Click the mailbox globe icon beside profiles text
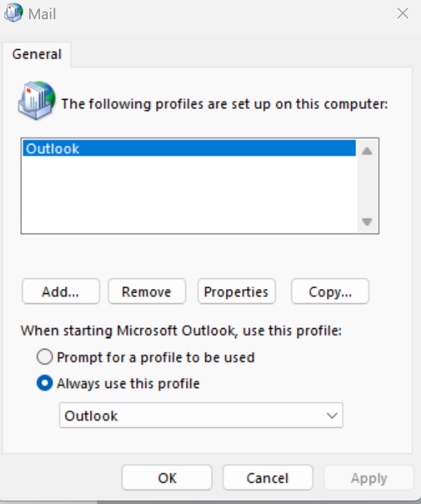The image size is (421, 504). [36, 100]
